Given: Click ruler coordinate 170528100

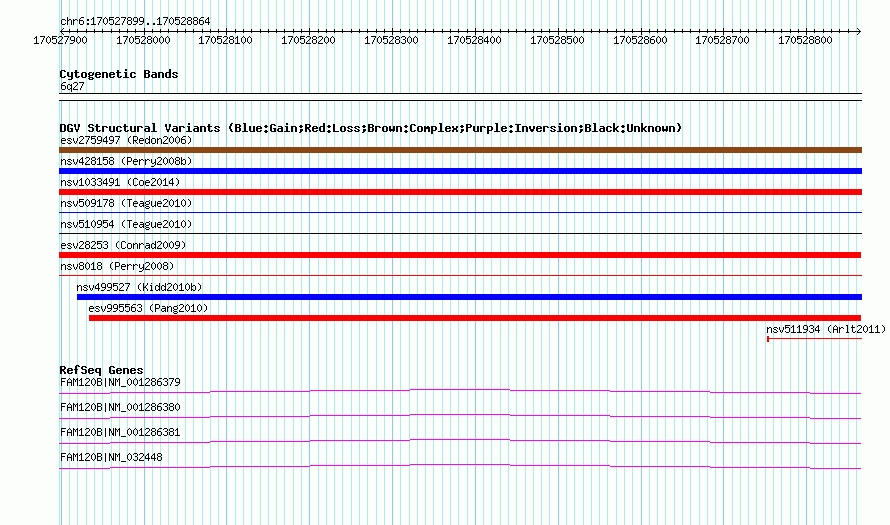Looking at the screenshot, I should 225,40.
